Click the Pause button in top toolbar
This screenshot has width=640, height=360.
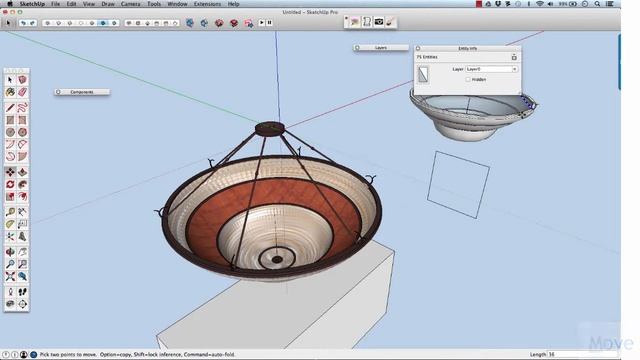(269, 23)
